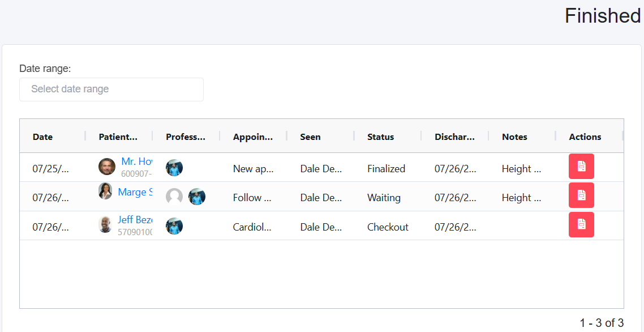The height and width of the screenshot is (332, 644).
Task: Open the Select date range field
Action: pyautogui.click(x=111, y=90)
